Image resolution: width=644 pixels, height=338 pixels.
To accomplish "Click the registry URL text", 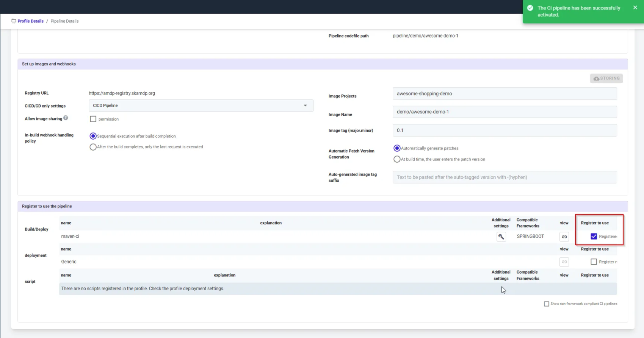I will (122, 93).
